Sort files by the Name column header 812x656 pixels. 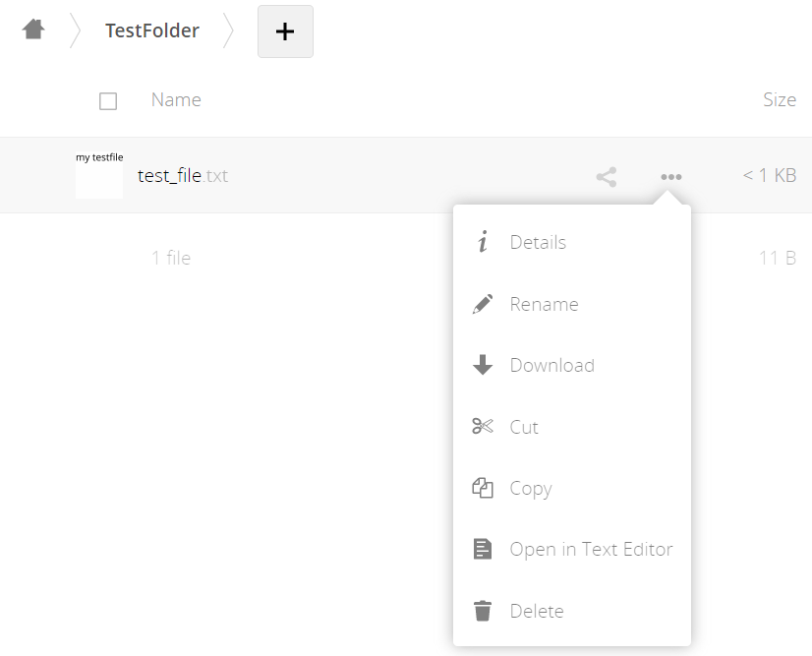tap(175, 100)
